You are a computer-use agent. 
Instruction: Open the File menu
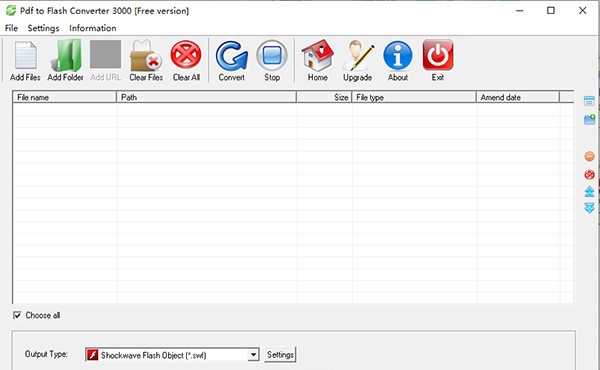point(11,28)
